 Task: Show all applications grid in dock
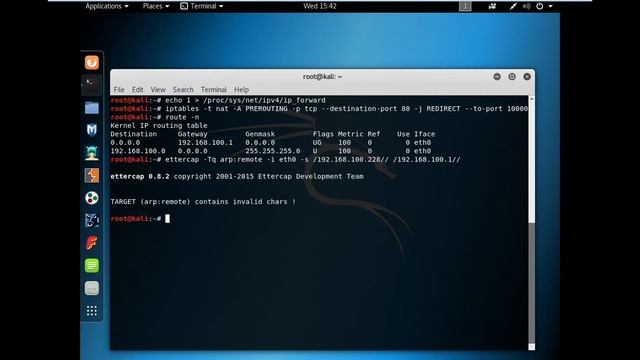(92, 311)
